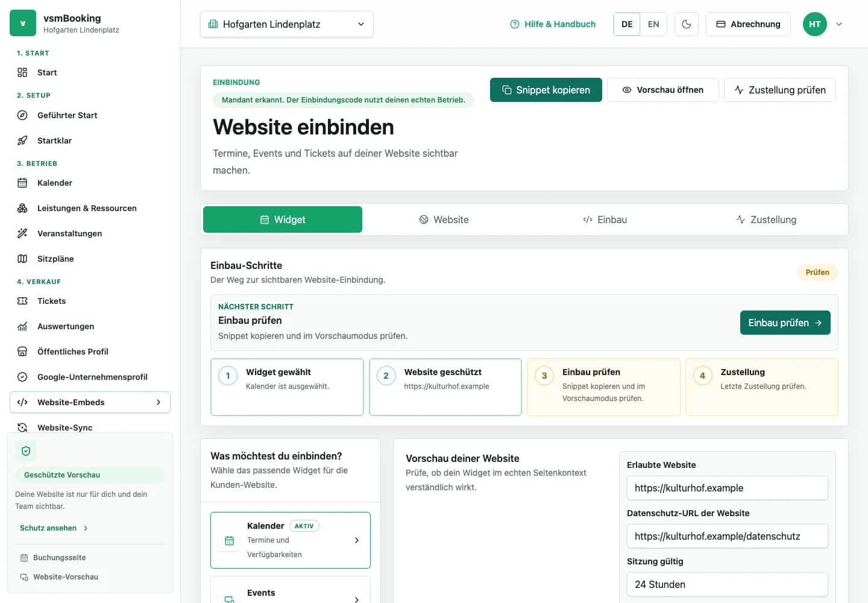This screenshot has height=603, width=868.
Task: Click the Datenschutz-URL der Website field
Action: [728, 536]
